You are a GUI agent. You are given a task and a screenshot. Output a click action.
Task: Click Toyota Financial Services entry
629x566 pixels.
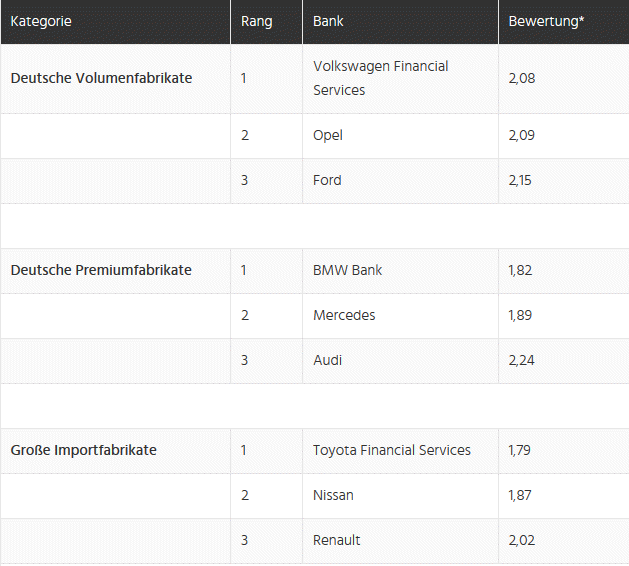[x=400, y=451]
